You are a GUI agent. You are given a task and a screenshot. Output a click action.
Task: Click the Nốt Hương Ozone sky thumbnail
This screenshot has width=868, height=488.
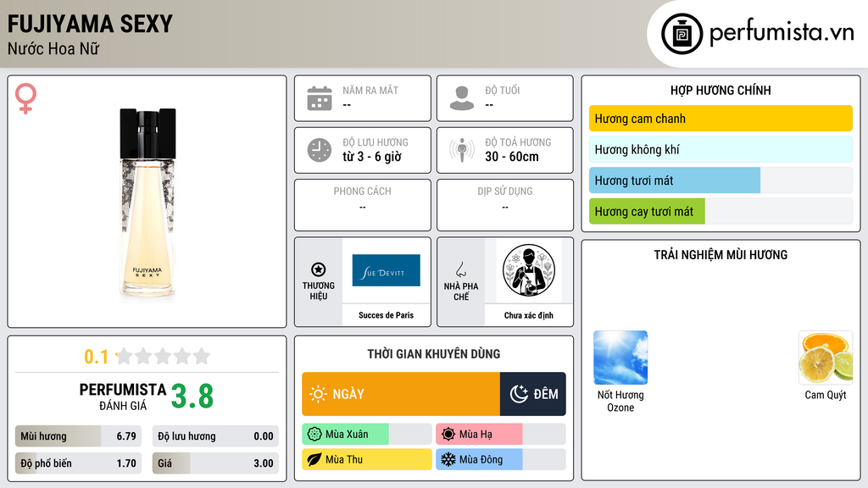point(620,358)
